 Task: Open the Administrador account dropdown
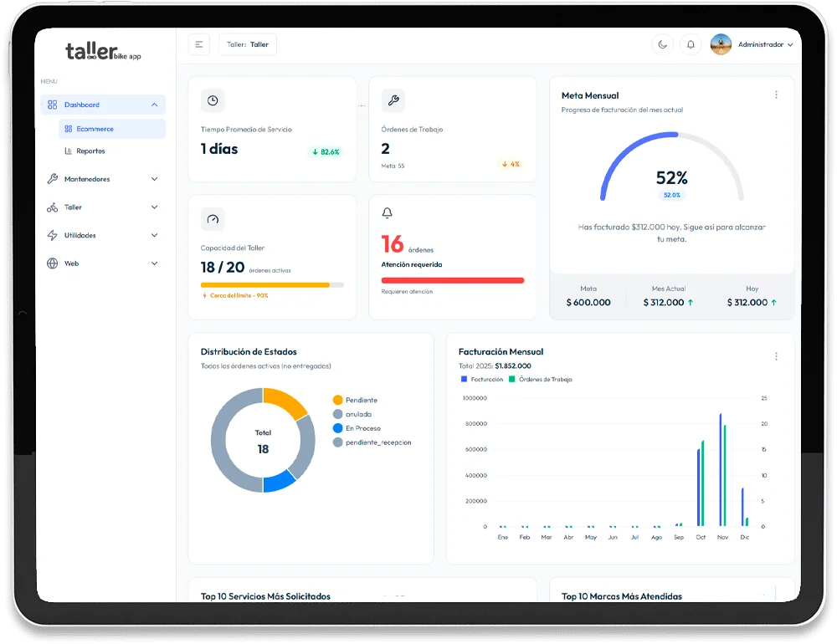(x=789, y=45)
